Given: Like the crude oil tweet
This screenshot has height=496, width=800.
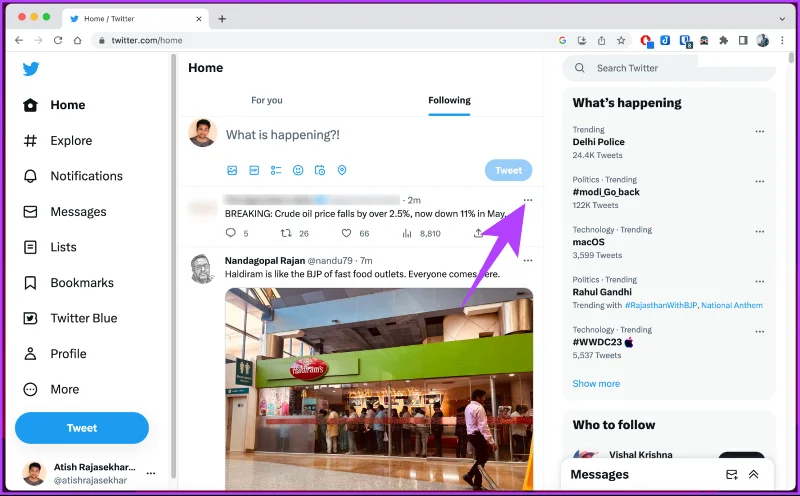Looking at the screenshot, I should point(346,233).
